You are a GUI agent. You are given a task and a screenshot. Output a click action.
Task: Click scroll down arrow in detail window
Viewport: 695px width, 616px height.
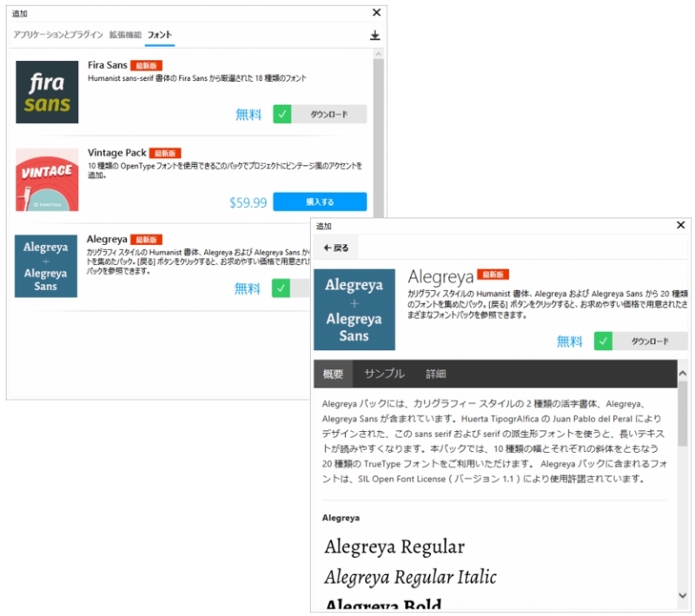682,595
